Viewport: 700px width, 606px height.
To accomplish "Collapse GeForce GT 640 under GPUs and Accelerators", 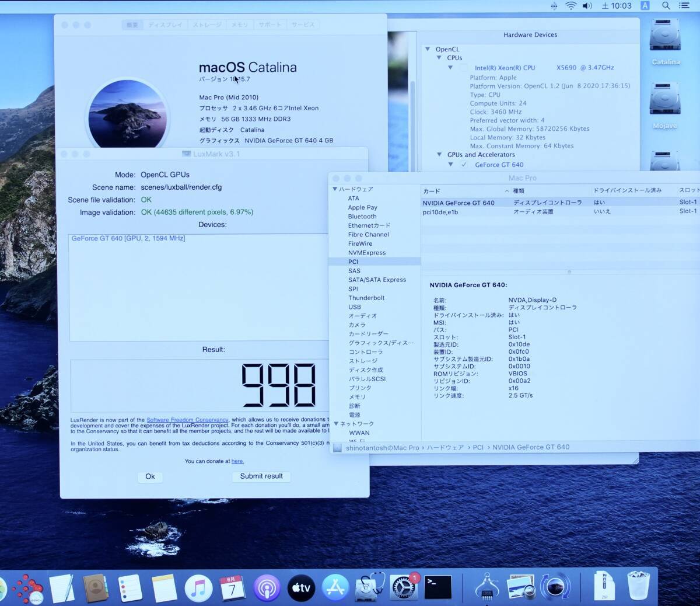I will [450, 165].
